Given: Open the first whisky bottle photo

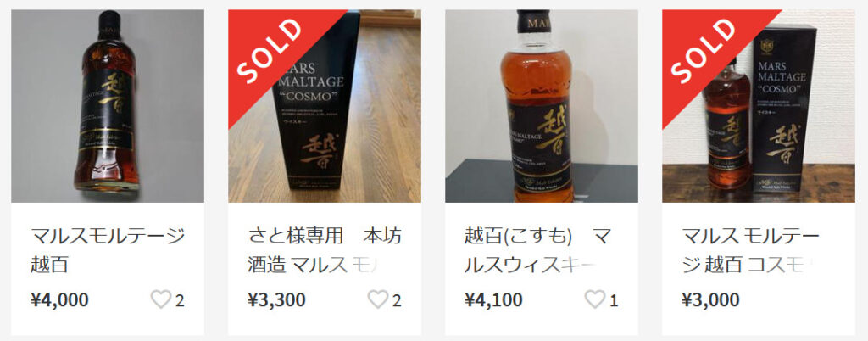Looking at the screenshot, I should (108, 106).
